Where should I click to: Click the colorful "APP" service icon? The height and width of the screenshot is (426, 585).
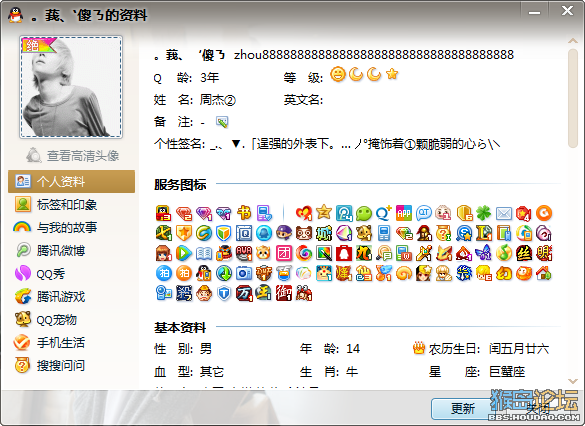tap(404, 213)
